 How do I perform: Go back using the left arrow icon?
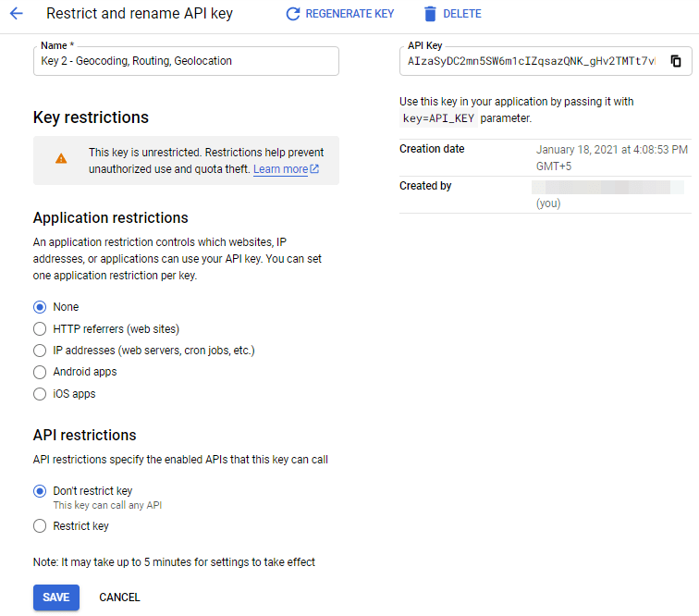(x=17, y=13)
